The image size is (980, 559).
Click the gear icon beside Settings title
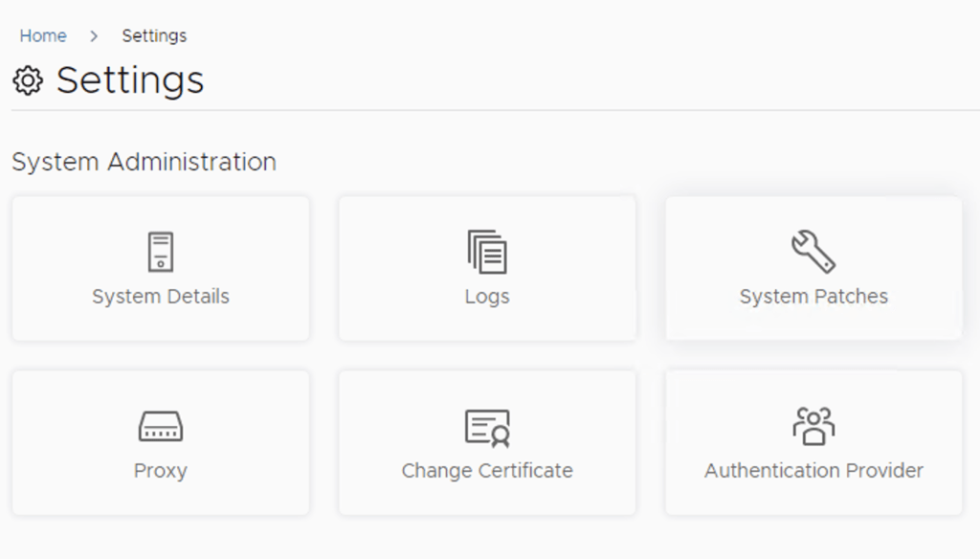29,81
